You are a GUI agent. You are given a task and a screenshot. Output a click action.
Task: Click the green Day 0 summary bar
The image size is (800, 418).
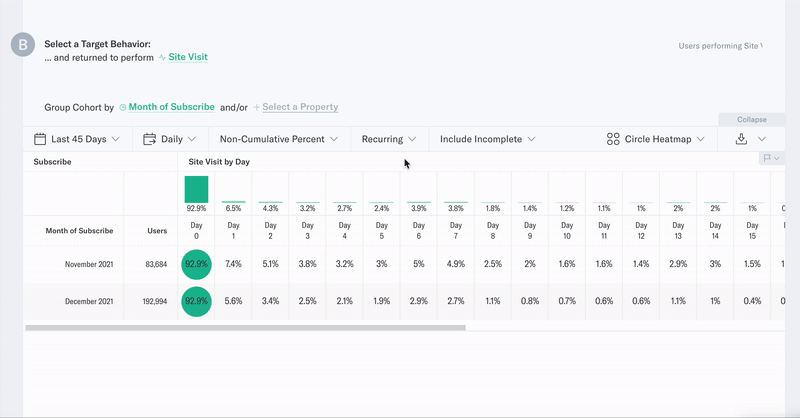click(196, 189)
